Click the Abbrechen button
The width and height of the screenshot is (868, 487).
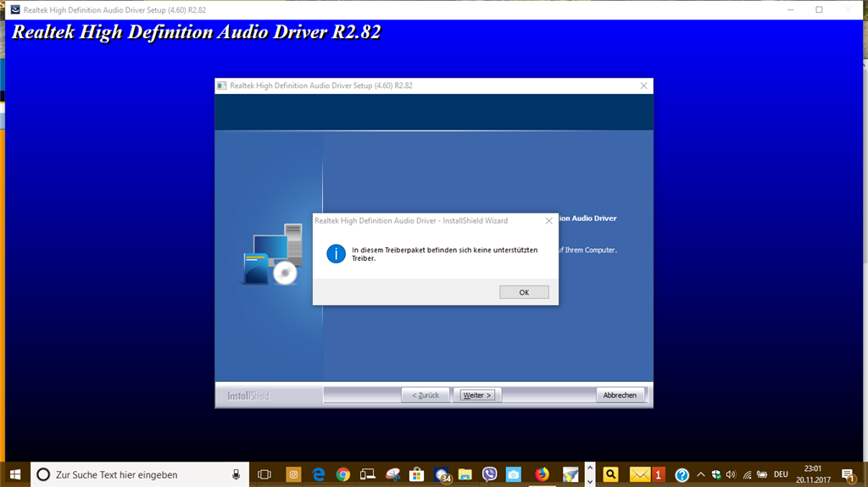[x=620, y=396]
